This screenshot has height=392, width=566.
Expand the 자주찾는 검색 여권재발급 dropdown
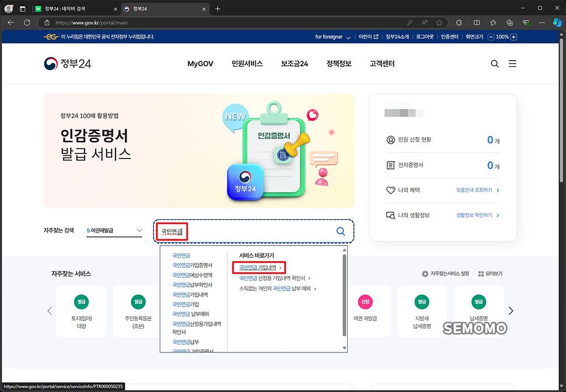[x=114, y=230]
